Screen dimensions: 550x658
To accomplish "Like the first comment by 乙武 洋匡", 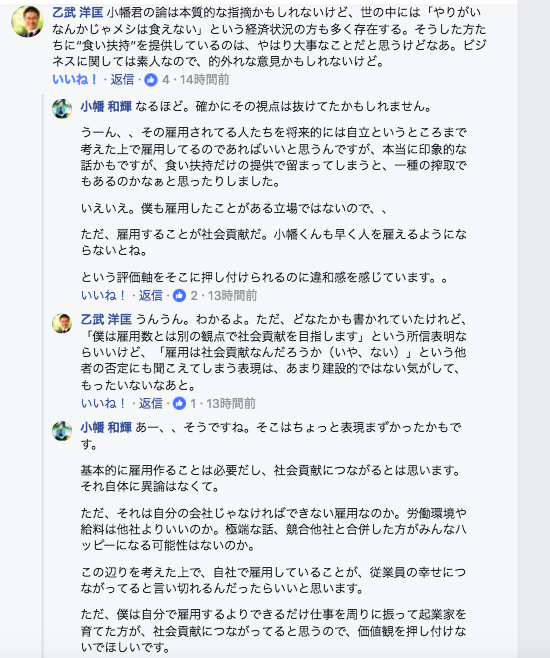I will 75,79.
